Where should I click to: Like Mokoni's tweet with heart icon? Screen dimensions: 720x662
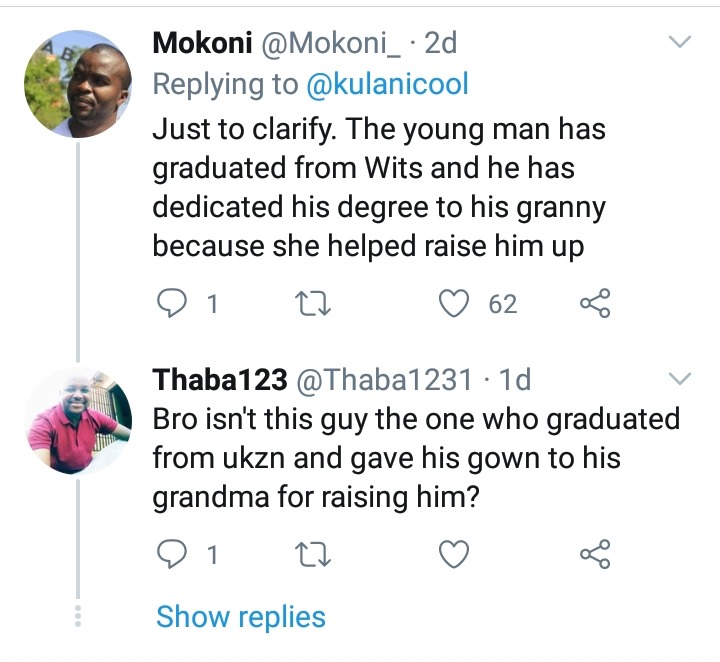(x=454, y=303)
